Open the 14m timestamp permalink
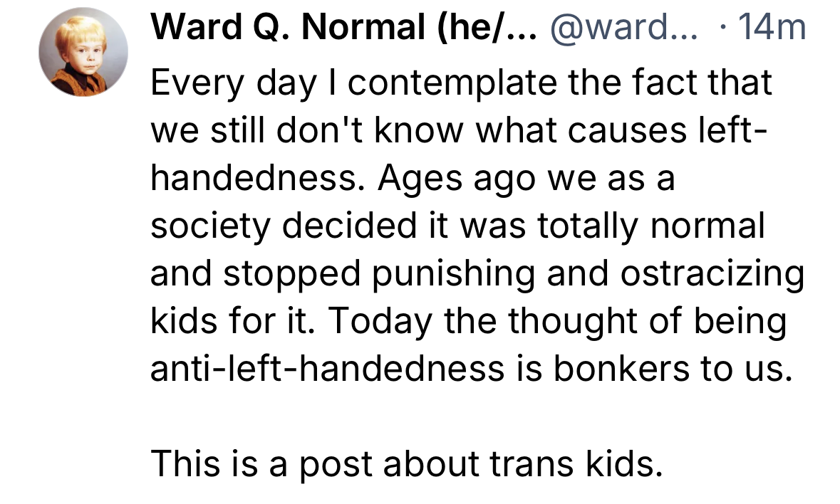This screenshot has height=504, width=840. point(772,27)
